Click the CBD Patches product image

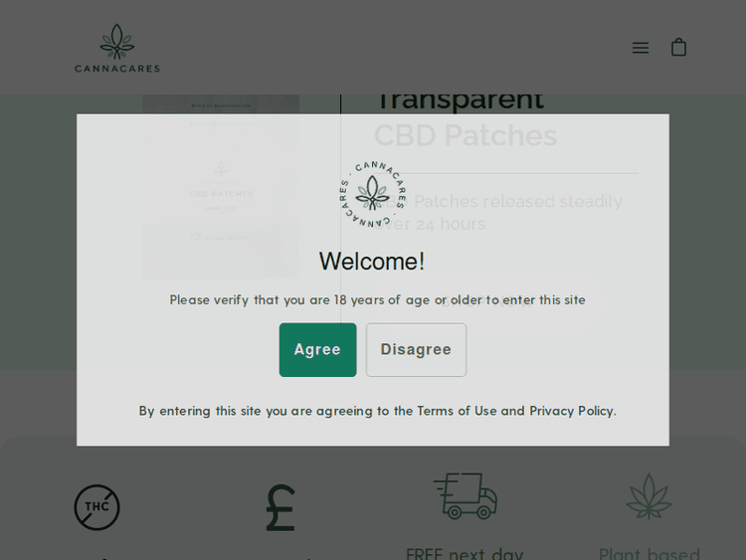[x=221, y=187]
